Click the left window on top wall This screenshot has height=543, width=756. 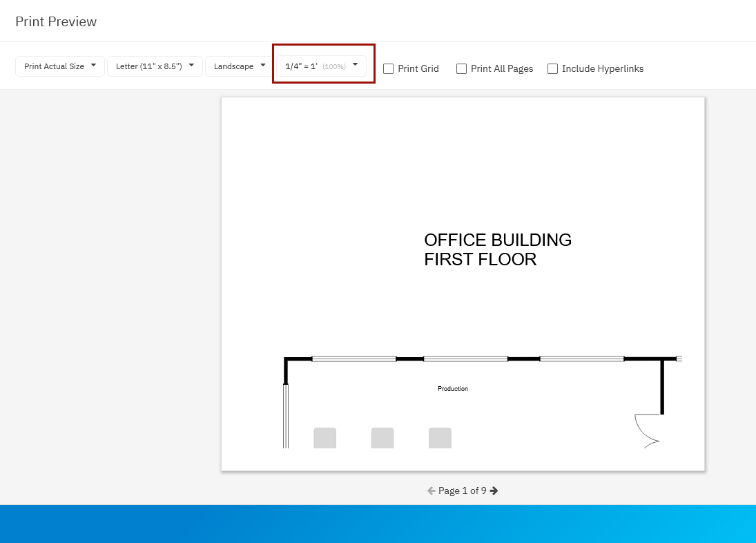[354, 359]
